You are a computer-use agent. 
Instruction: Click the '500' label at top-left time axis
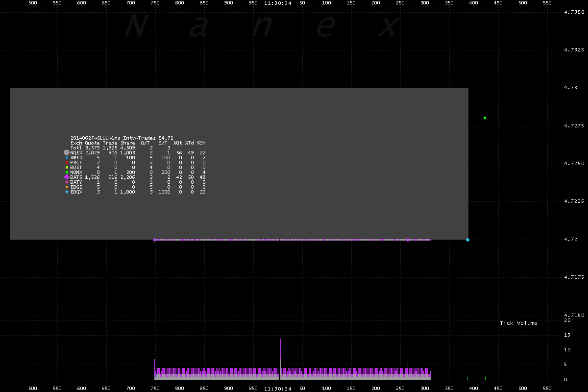pos(32,3)
